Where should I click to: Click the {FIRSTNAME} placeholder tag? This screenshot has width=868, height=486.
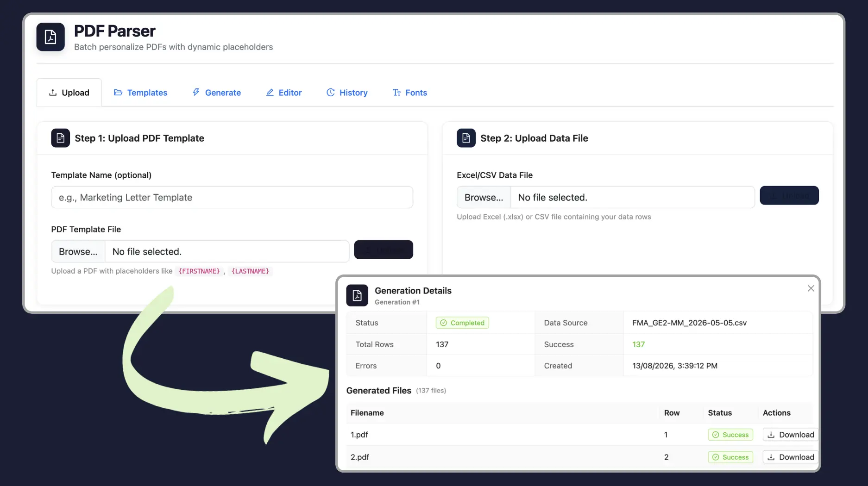[199, 271]
